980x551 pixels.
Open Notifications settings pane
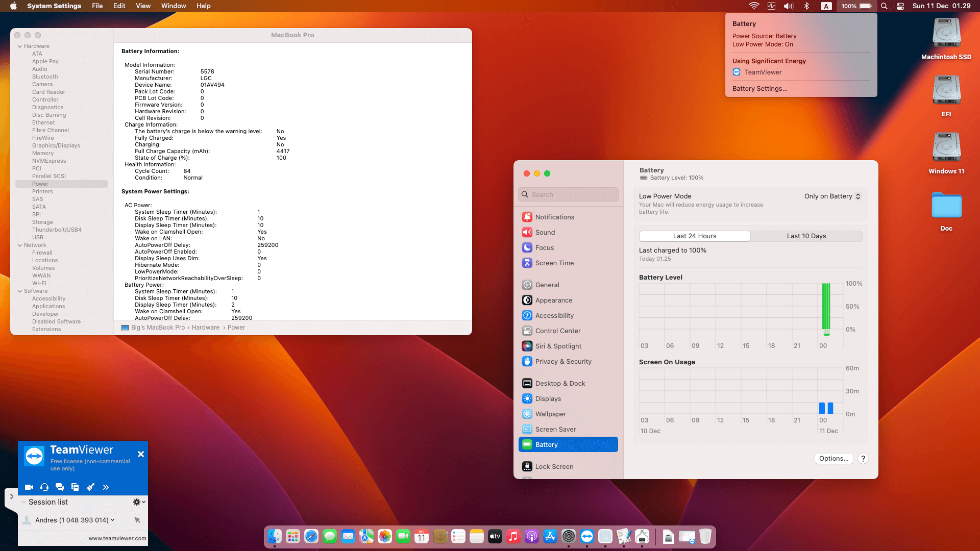(x=568, y=217)
